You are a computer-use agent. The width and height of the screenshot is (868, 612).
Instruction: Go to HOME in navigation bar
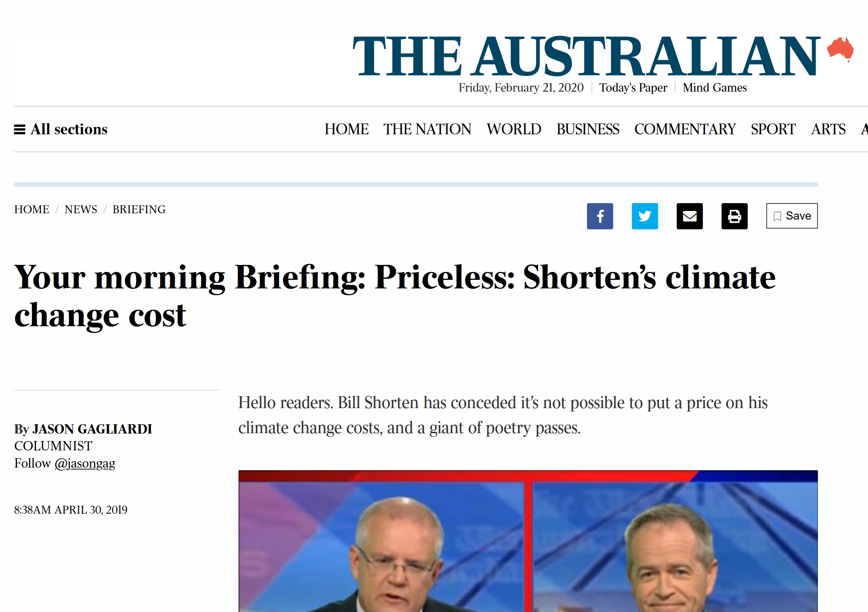pos(346,129)
